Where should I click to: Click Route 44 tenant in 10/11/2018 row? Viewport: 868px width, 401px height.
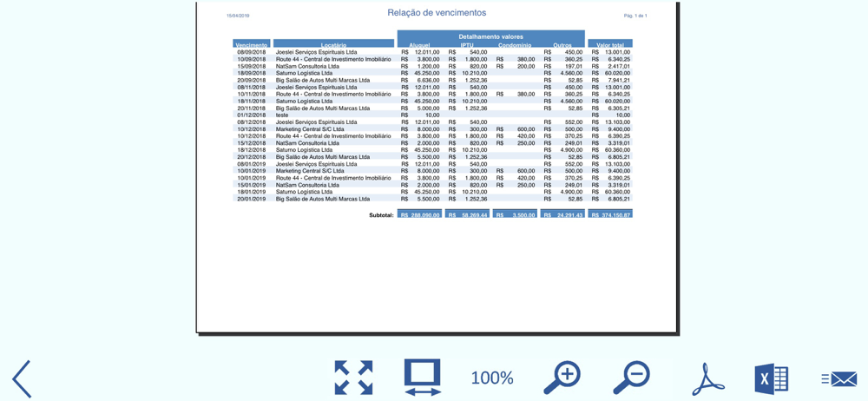pos(333,94)
